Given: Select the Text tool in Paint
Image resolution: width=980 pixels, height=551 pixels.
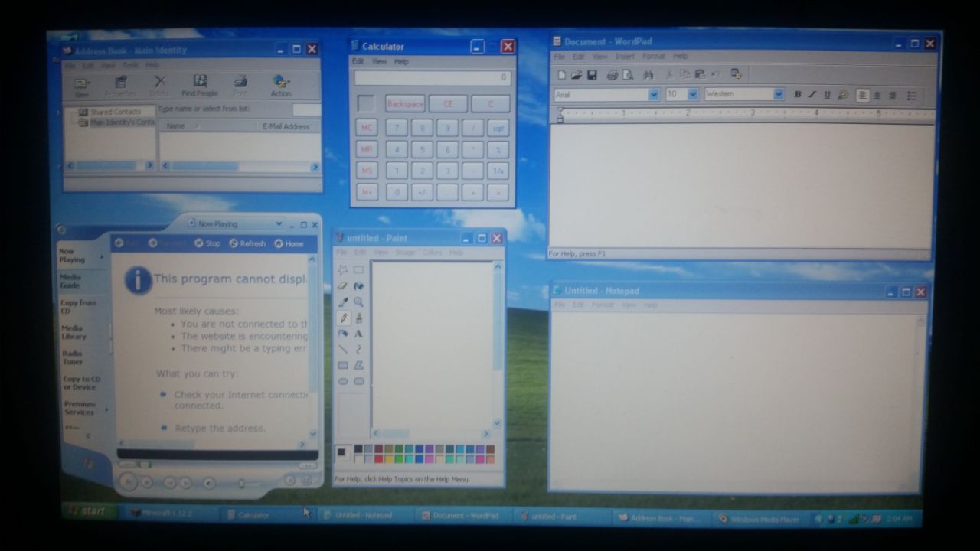Looking at the screenshot, I should pos(358,334).
